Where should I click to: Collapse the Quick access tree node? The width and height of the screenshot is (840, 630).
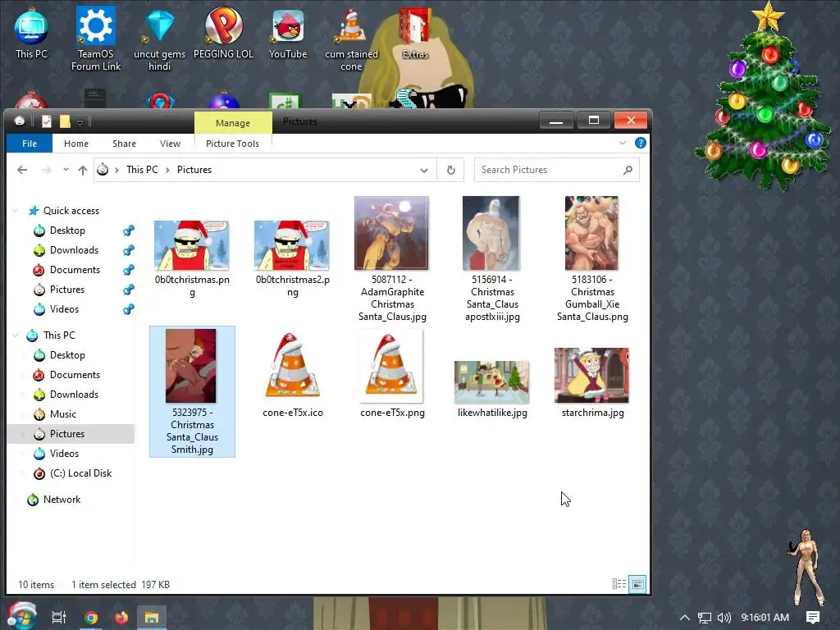click(x=16, y=211)
